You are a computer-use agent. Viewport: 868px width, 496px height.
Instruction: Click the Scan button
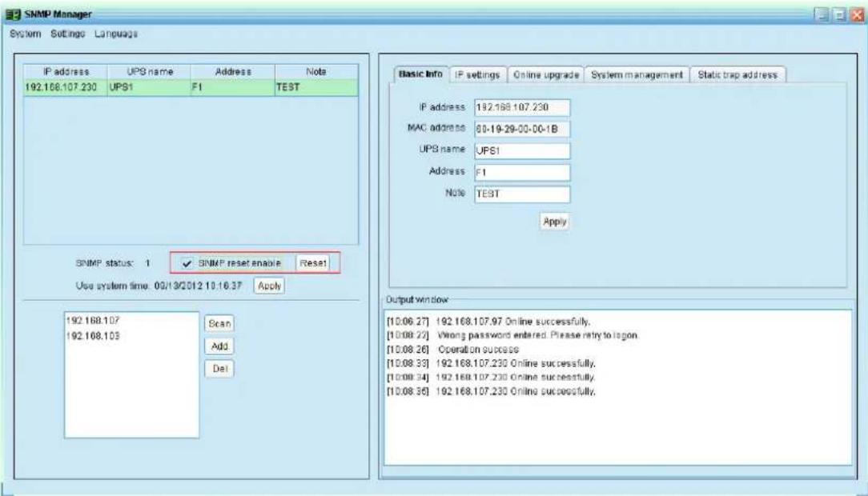pyautogui.click(x=219, y=323)
